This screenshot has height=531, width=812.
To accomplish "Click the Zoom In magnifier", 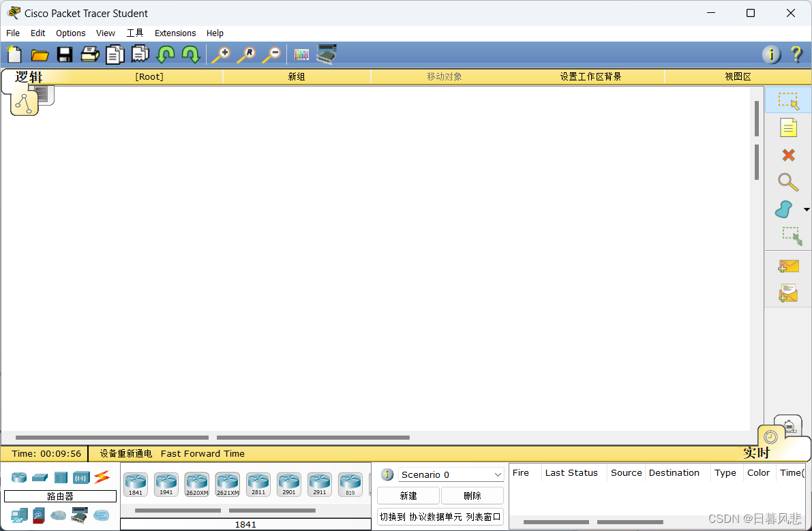I will coord(221,55).
